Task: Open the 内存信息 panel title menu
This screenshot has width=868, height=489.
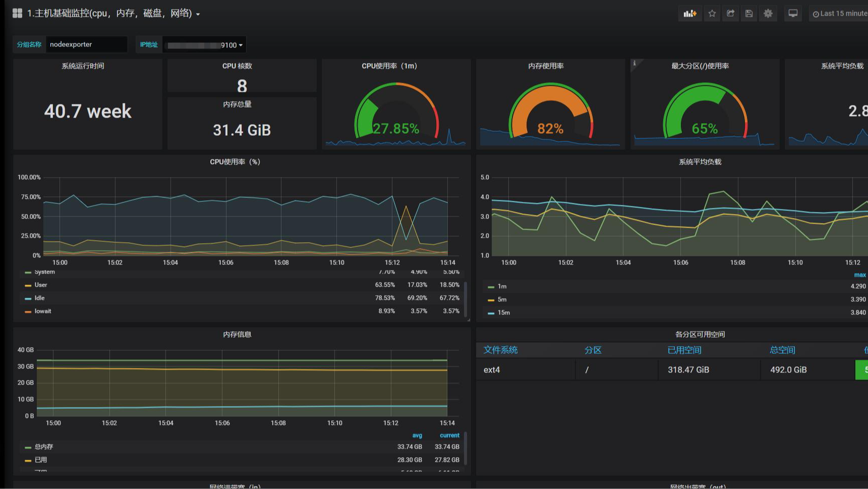Action: [237, 334]
